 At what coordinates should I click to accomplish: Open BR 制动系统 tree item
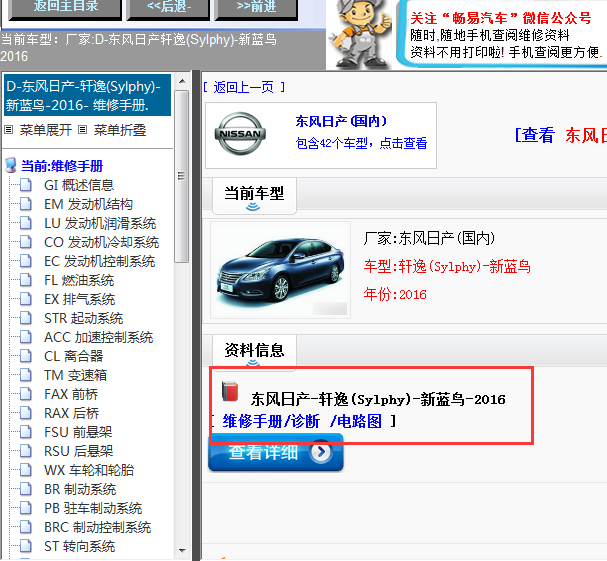point(80,489)
